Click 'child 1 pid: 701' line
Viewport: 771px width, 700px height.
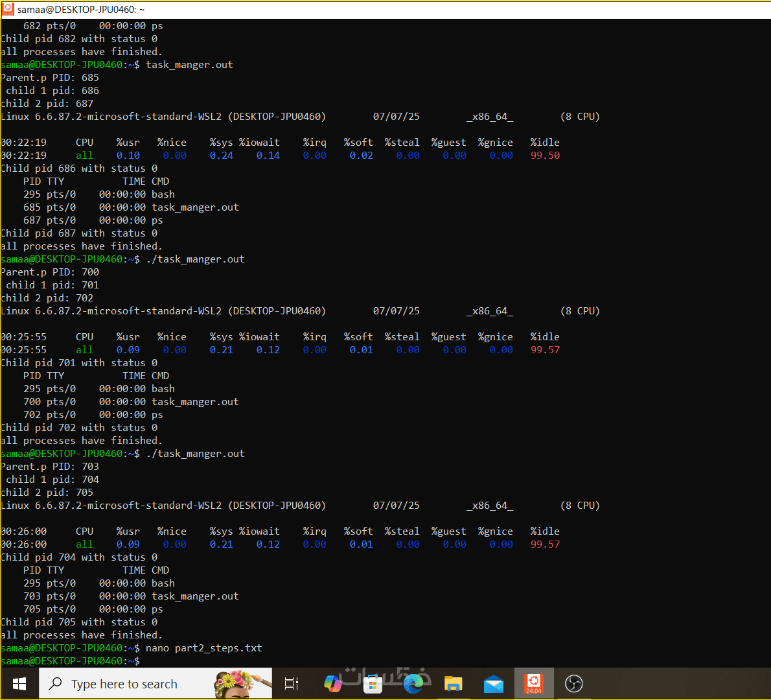tap(52, 285)
